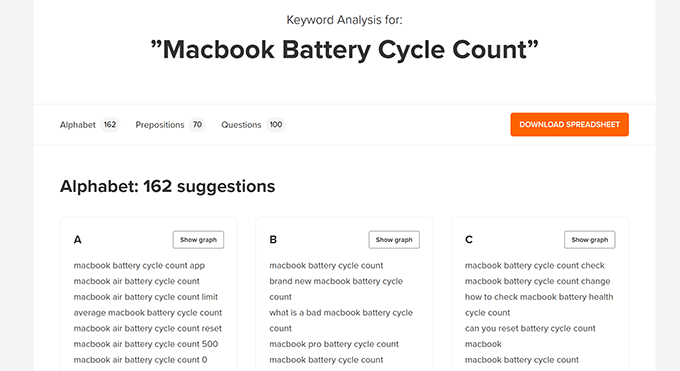Image resolution: width=680 pixels, height=371 pixels.
Task: Select "macbook battery cycle count check" suggestion
Action: [535, 266]
